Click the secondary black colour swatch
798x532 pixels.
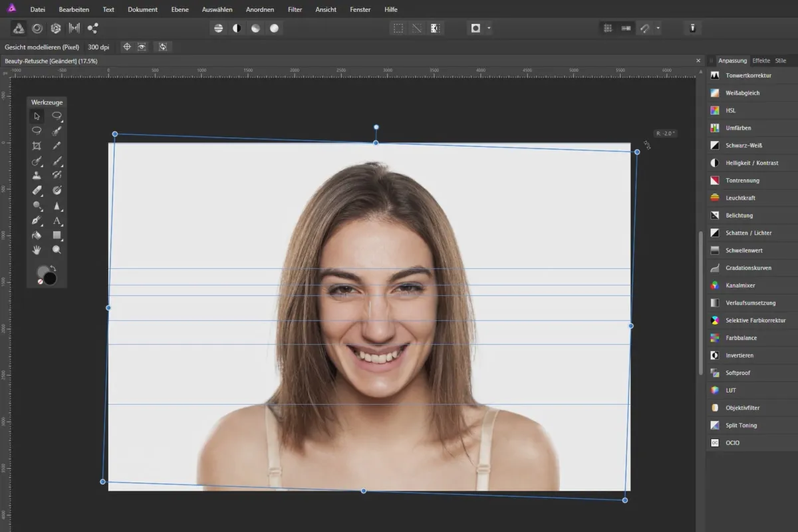click(x=51, y=279)
